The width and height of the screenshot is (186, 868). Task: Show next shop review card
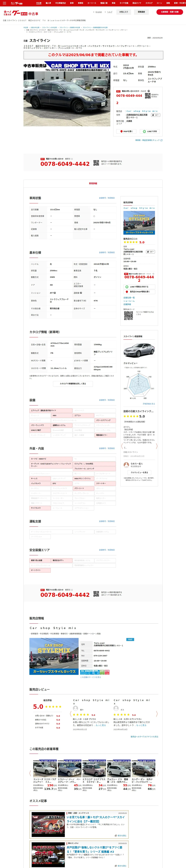pyautogui.click(x=157, y=714)
